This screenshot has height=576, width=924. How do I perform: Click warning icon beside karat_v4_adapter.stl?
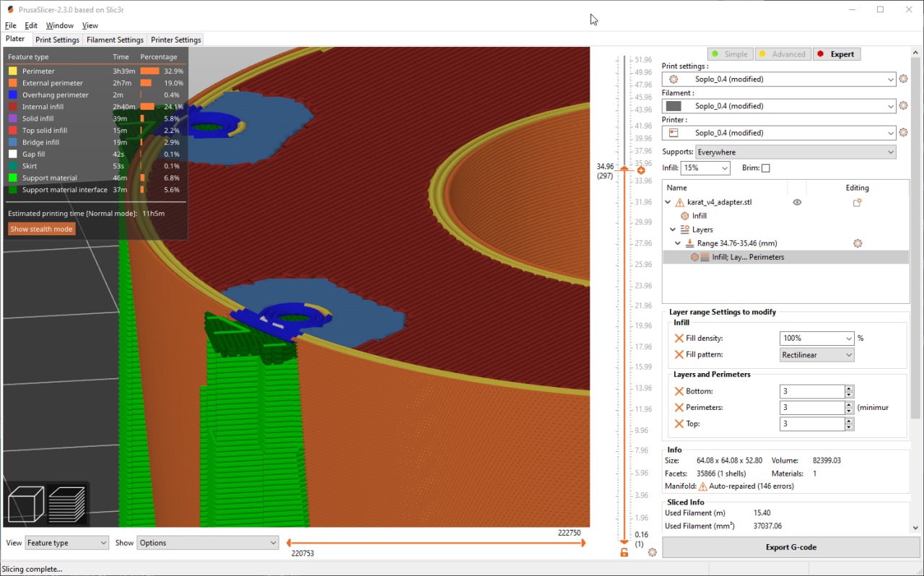[x=679, y=203]
